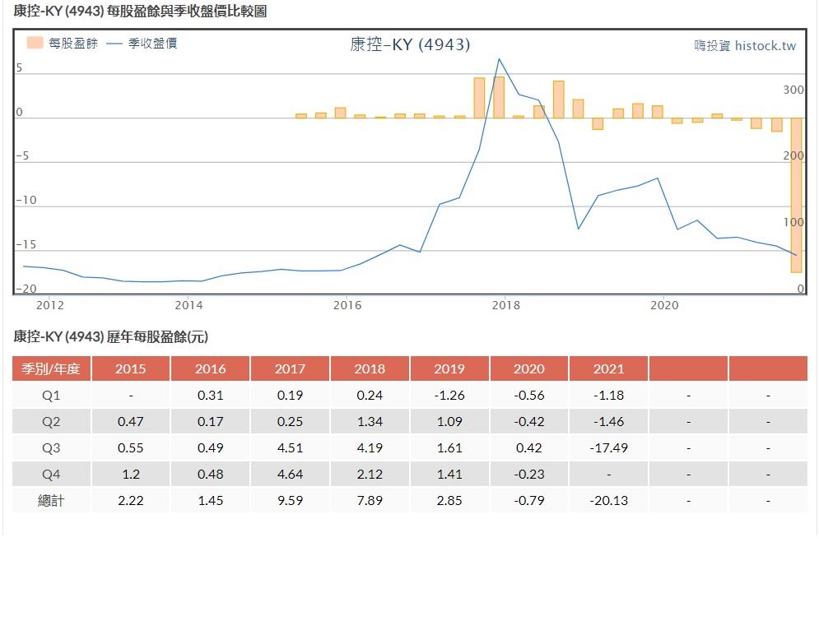
Task: Click the chart title 康控-KY (4943)
Action: point(410,44)
